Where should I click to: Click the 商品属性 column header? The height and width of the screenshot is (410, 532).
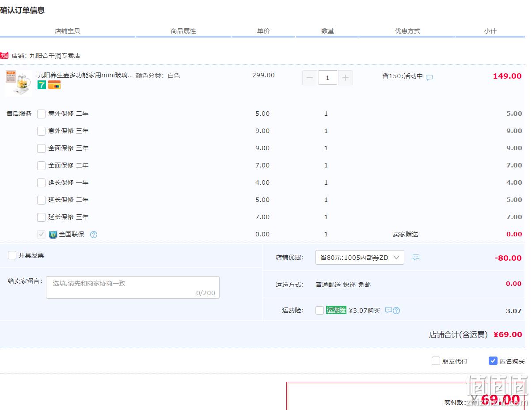pos(183,31)
